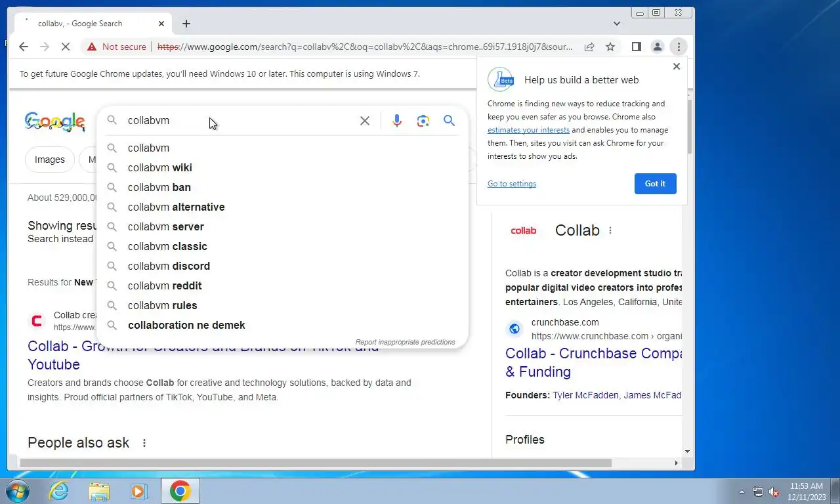This screenshot has width=840, height=504.
Task: Search by image with Google Lens icon
Action: [423, 121]
